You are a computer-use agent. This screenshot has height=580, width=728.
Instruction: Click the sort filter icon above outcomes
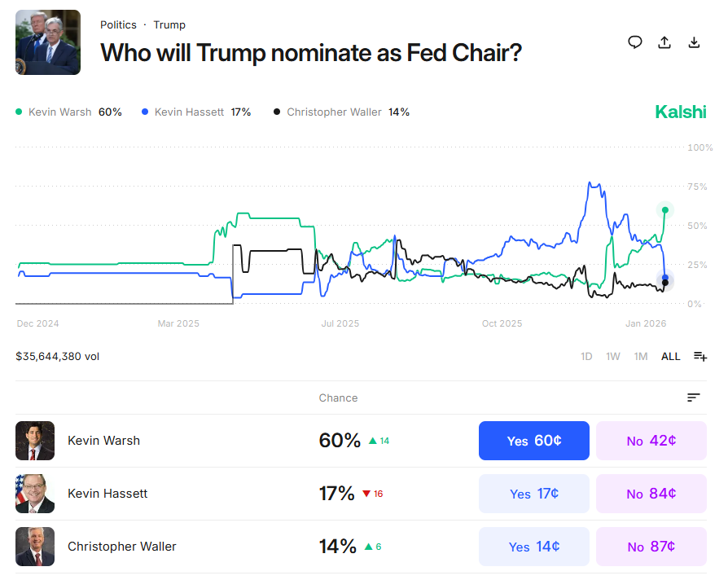tap(693, 398)
